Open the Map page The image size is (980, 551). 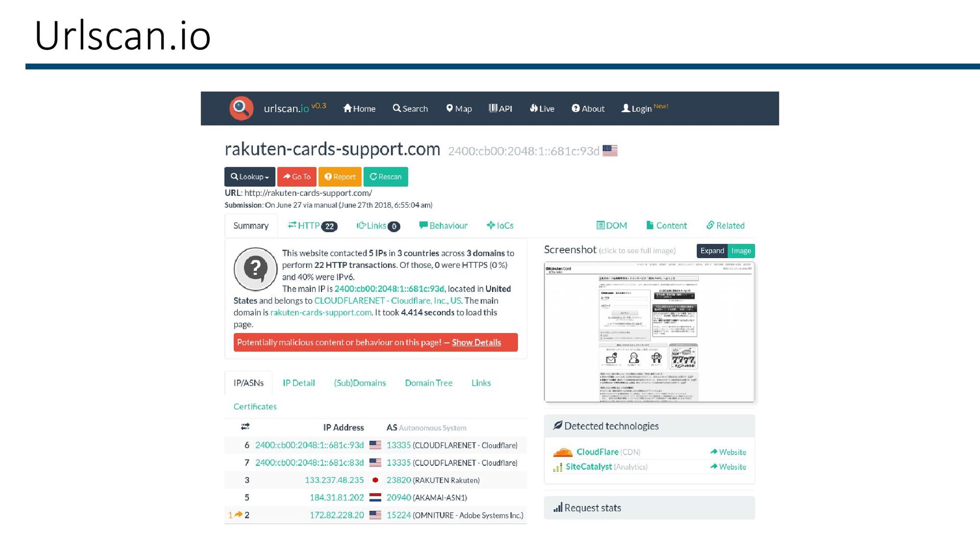pos(459,108)
